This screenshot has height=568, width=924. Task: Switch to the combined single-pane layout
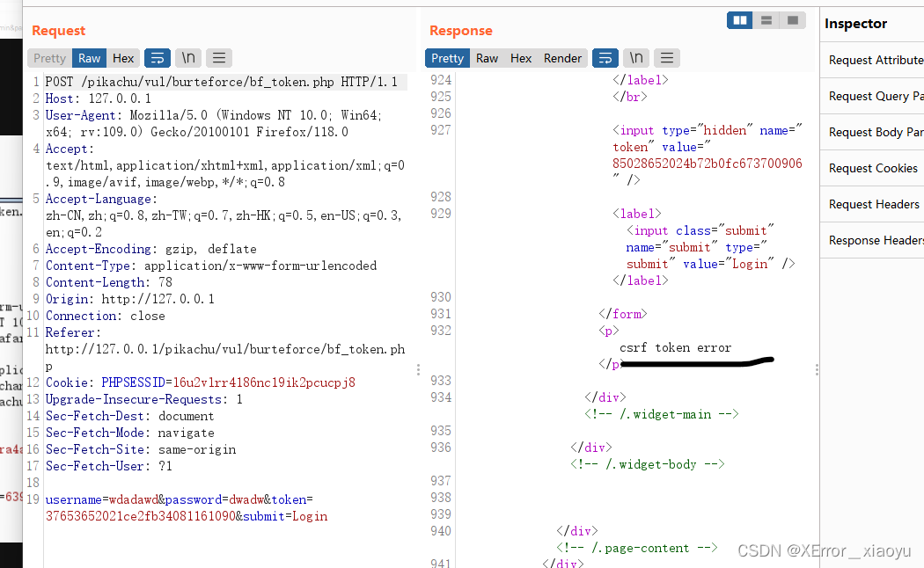click(x=792, y=20)
